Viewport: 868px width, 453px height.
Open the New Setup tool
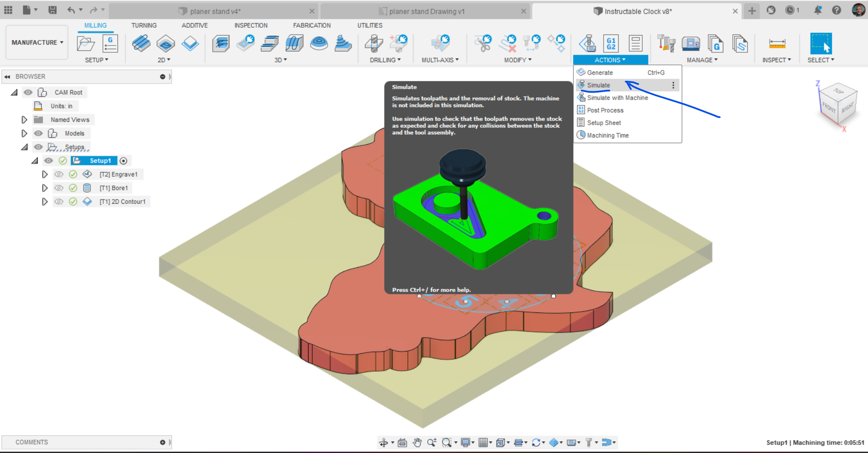(86, 44)
